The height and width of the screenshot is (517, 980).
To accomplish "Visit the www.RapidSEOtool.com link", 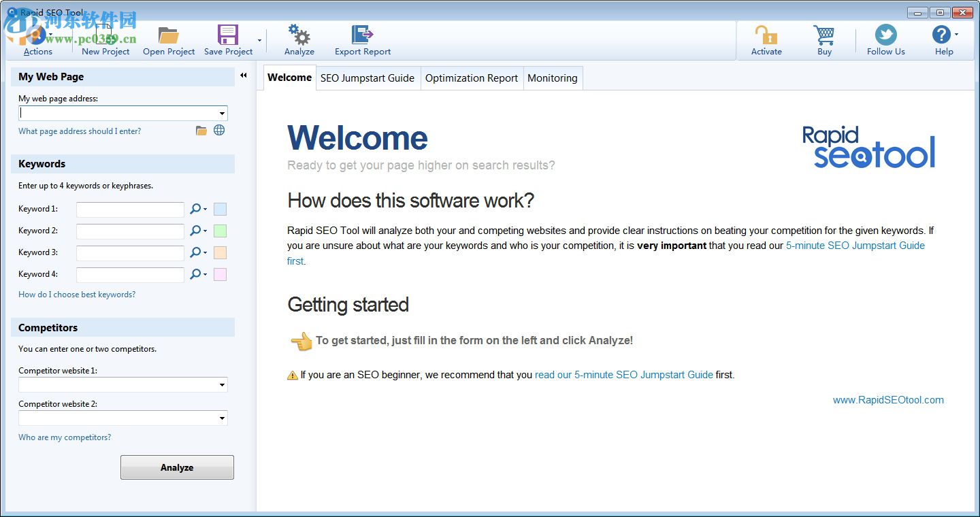I will pyautogui.click(x=888, y=400).
